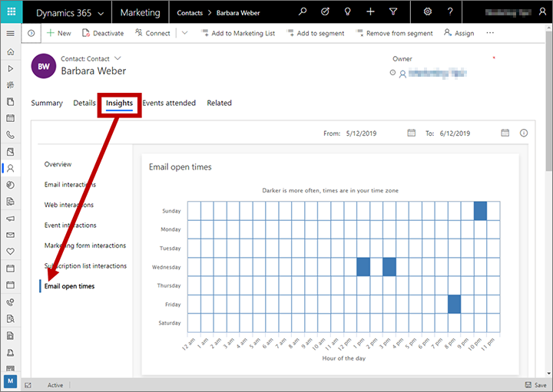Image resolution: width=553 pixels, height=392 pixels.
Task: Open the search magnifier icon
Action: click(303, 12)
